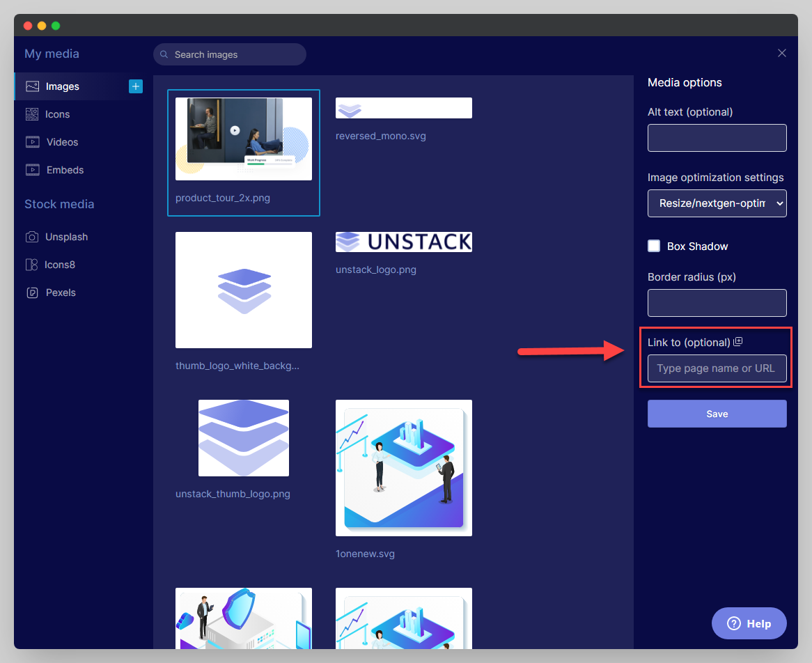Screen dimensions: 812x663
Task: Open the Stock media section heading
Action: (x=58, y=203)
